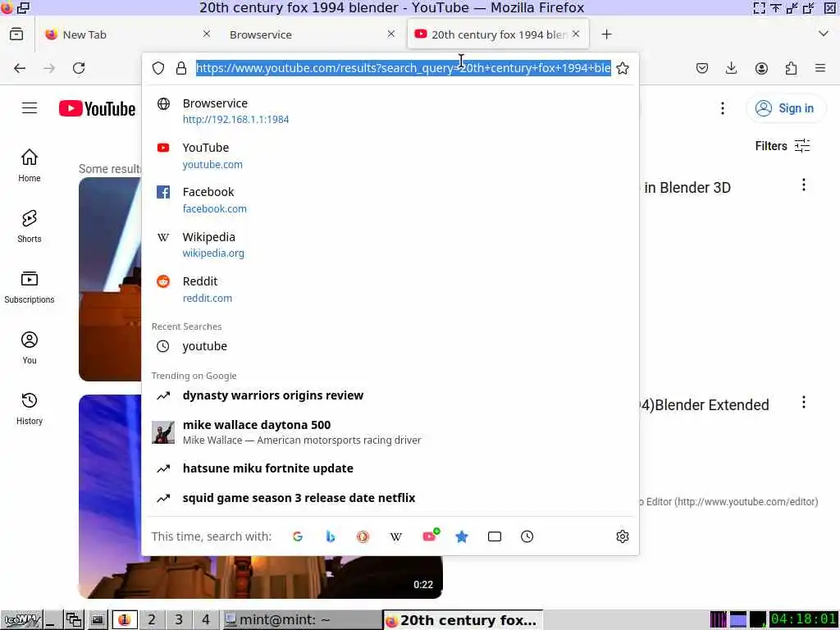Search bookmarks with star shortcut

(462, 536)
